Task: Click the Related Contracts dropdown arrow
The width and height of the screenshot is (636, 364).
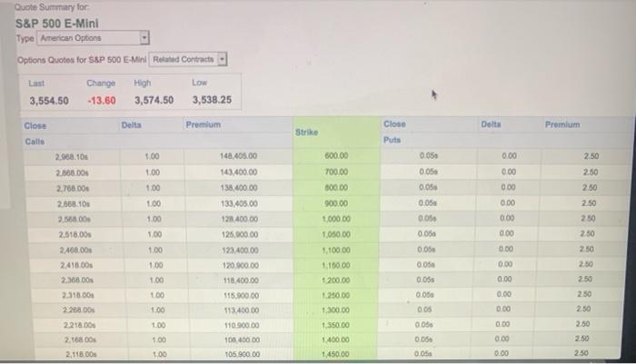Action: [x=222, y=60]
